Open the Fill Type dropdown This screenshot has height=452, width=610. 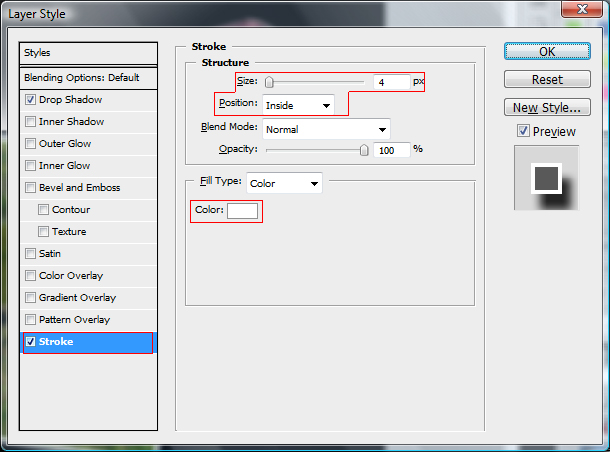(x=285, y=183)
